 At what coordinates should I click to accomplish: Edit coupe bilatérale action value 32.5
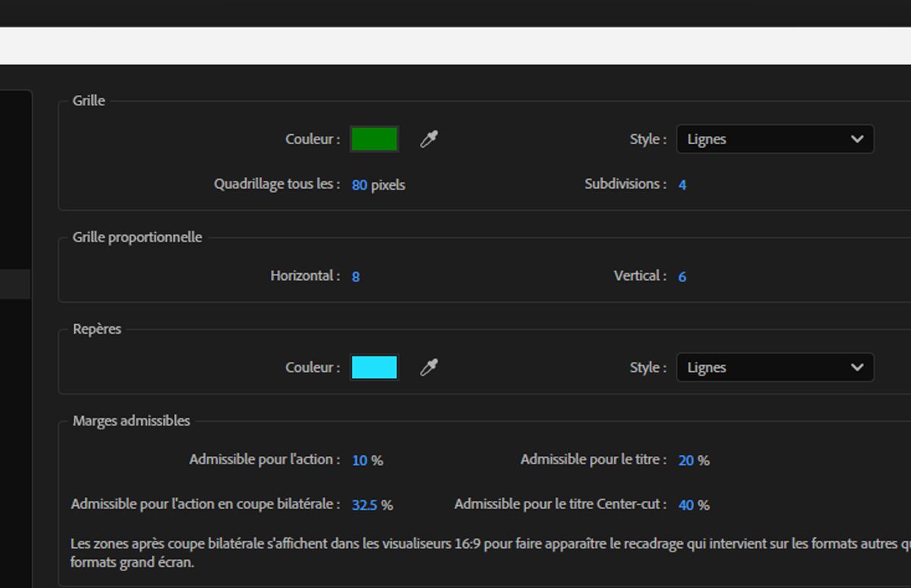(364, 505)
